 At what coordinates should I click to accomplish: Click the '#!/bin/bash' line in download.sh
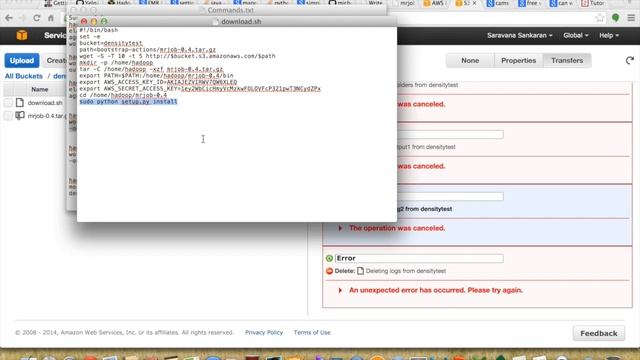tap(99, 30)
